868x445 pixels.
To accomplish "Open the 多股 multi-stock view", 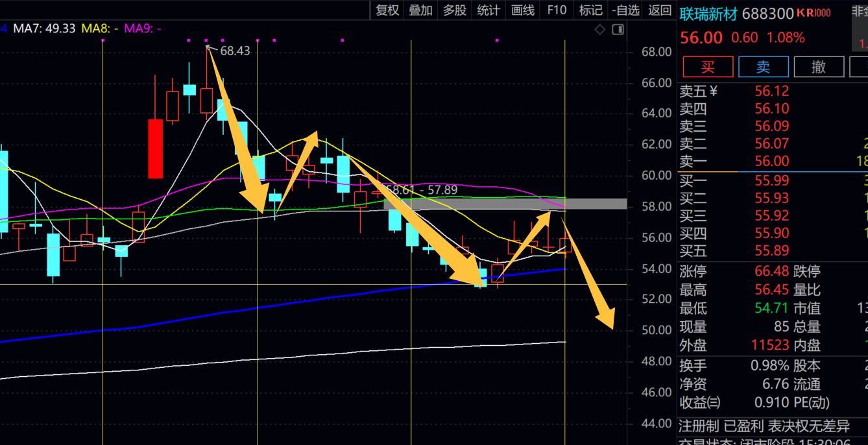I will (x=454, y=10).
